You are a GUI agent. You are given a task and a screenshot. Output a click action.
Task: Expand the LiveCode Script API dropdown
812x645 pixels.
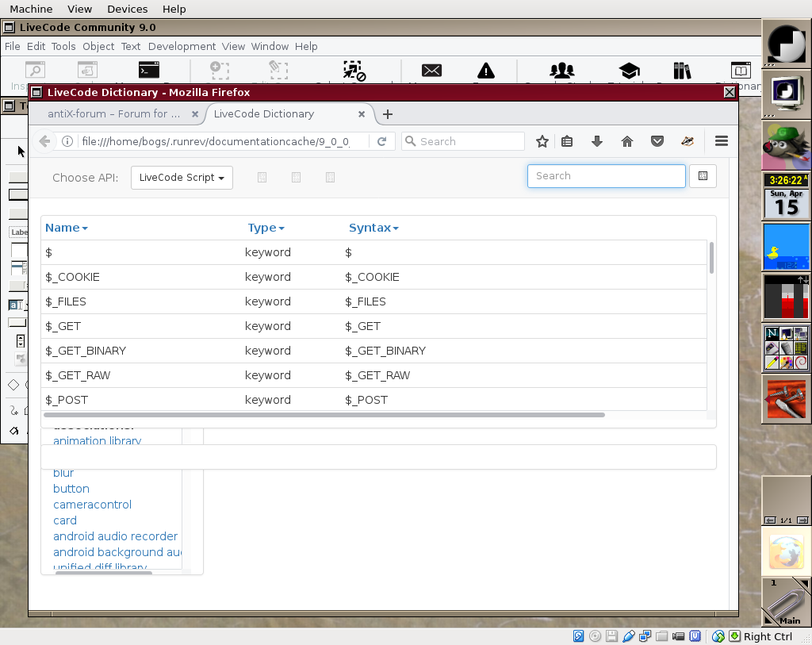(182, 178)
